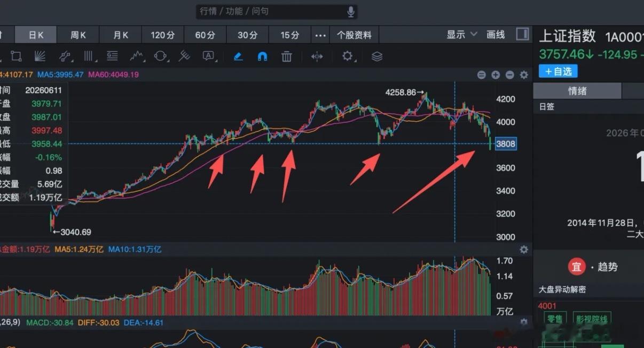
Task: Select the ruler measurement tool
Action: pyautogui.click(x=184, y=56)
